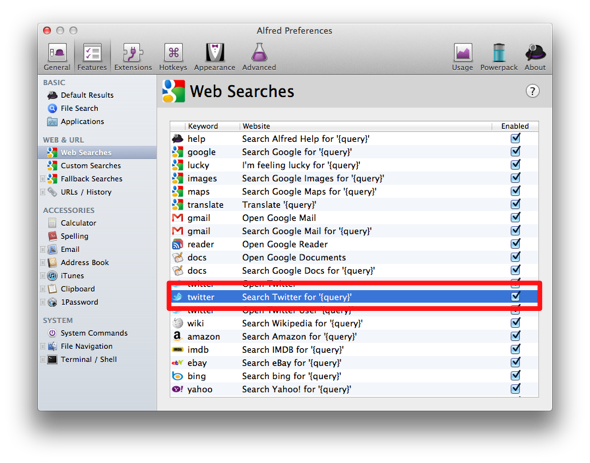The height and width of the screenshot is (463, 590).
Task: Open URLs / History in the sidebar
Action: [x=86, y=192]
